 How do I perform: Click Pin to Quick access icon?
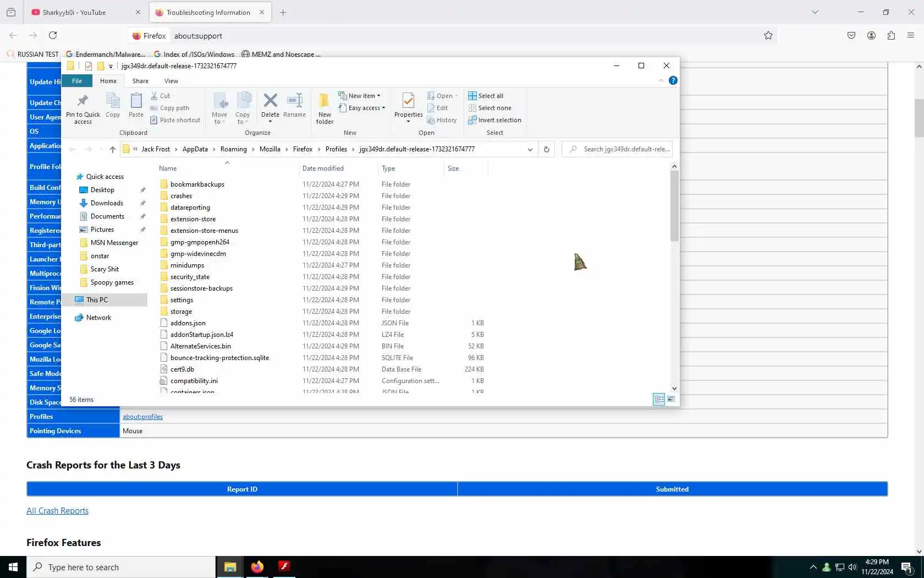(x=82, y=108)
